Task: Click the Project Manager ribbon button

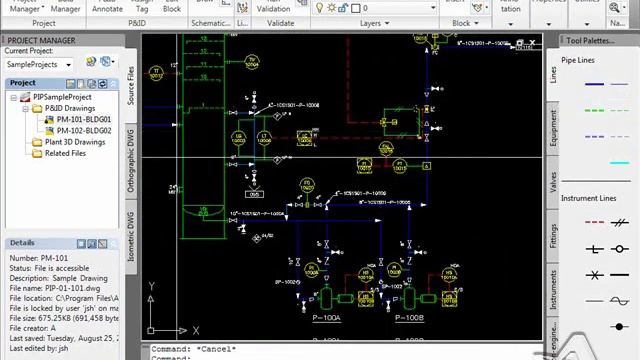Action: [x=25, y=7]
